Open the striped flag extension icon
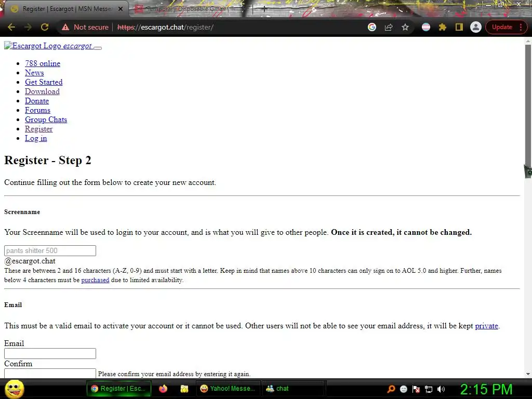Screen dimensions: 532x399 tap(426, 27)
